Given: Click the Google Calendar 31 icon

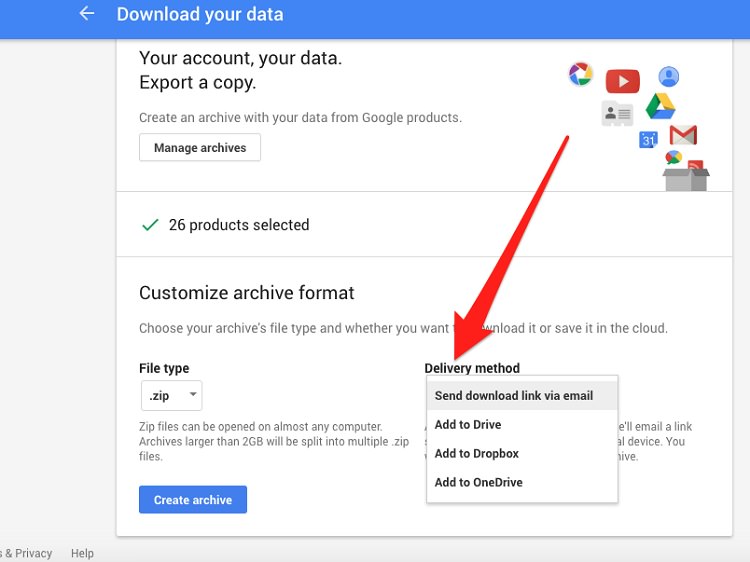Looking at the screenshot, I should (x=648, y=140).
